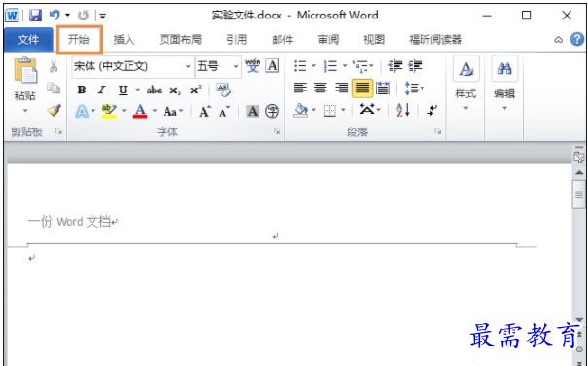Click the Multilevel List icon

coord(361,66)
